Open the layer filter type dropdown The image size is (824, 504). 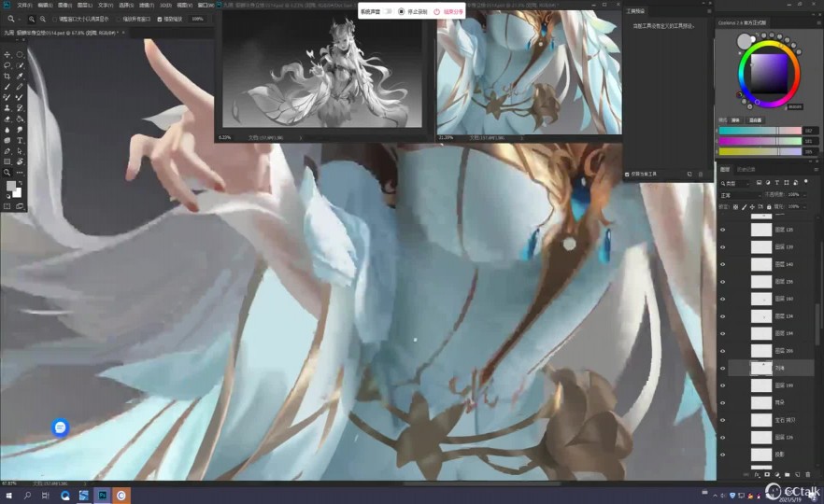tap(734, 183)
